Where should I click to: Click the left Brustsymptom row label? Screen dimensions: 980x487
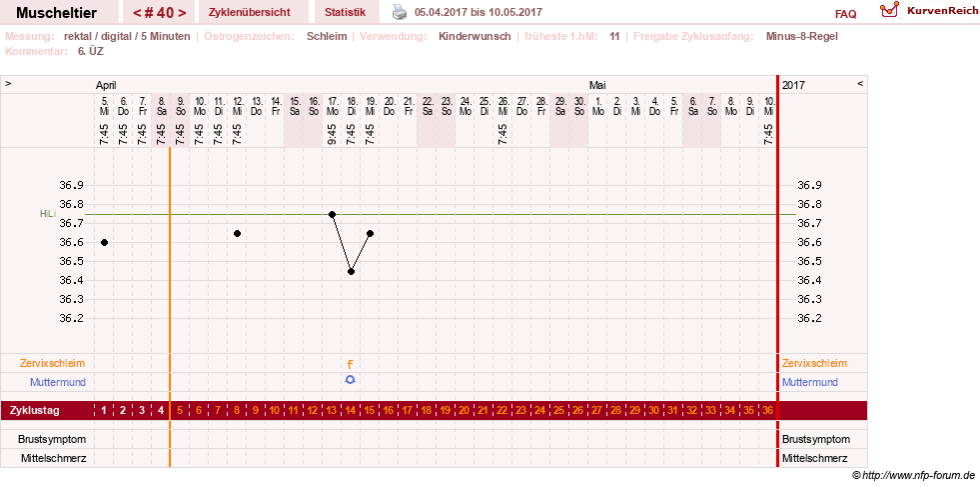(52, 439)
